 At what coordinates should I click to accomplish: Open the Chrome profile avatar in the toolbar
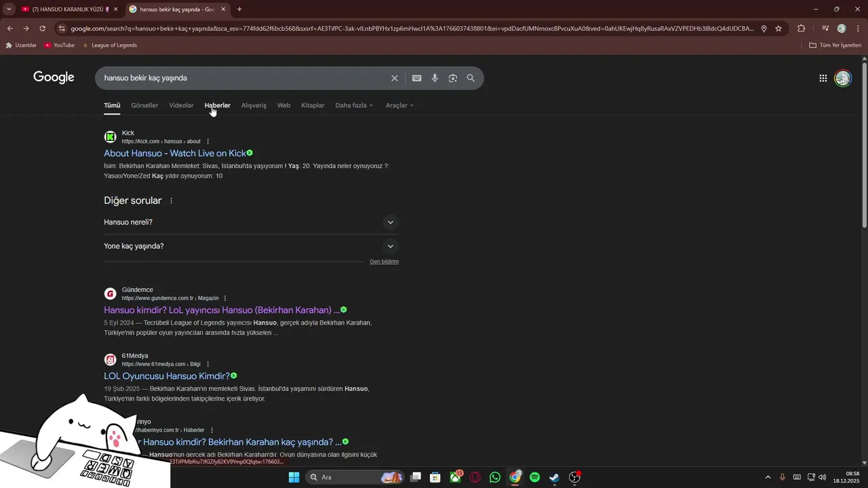point(842,28)
